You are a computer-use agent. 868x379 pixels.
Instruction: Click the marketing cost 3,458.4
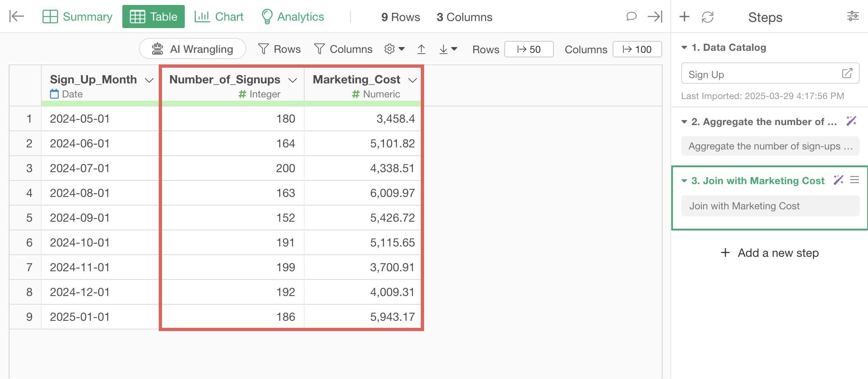(396, 119)
